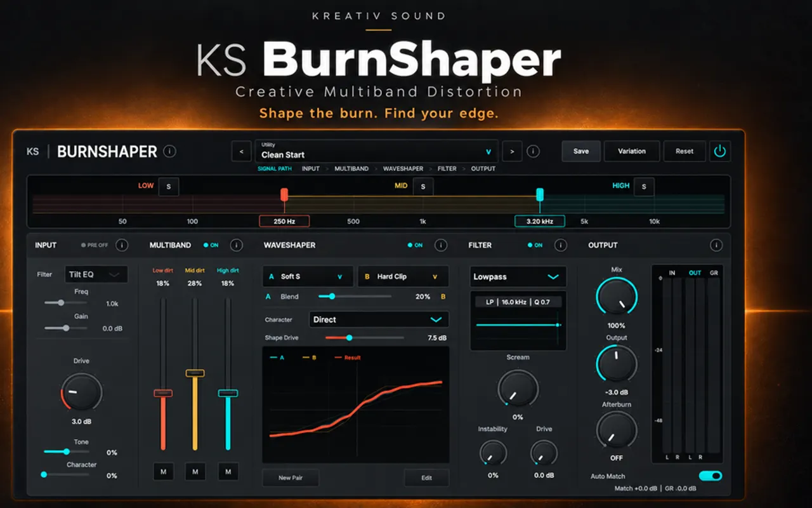
Task: Solo the MID band
Action: 423,187
